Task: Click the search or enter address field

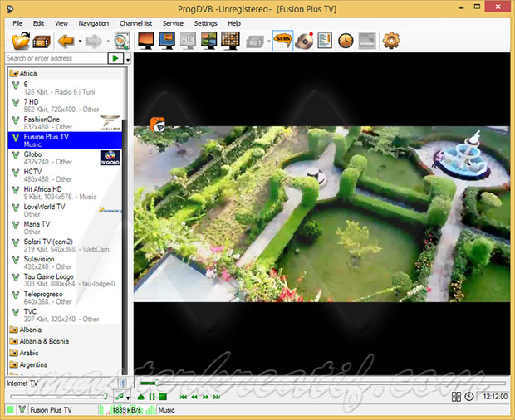Action: 56,58
